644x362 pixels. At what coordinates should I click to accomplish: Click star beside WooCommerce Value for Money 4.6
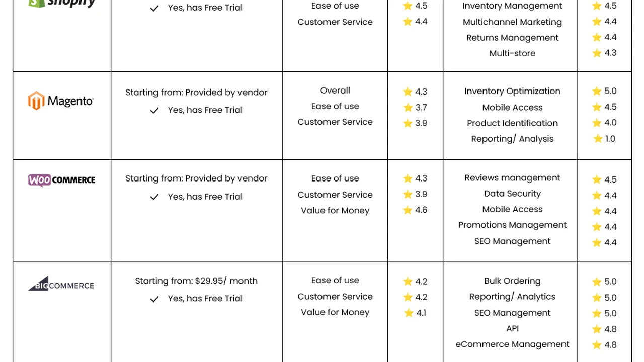tap(408, 210)
